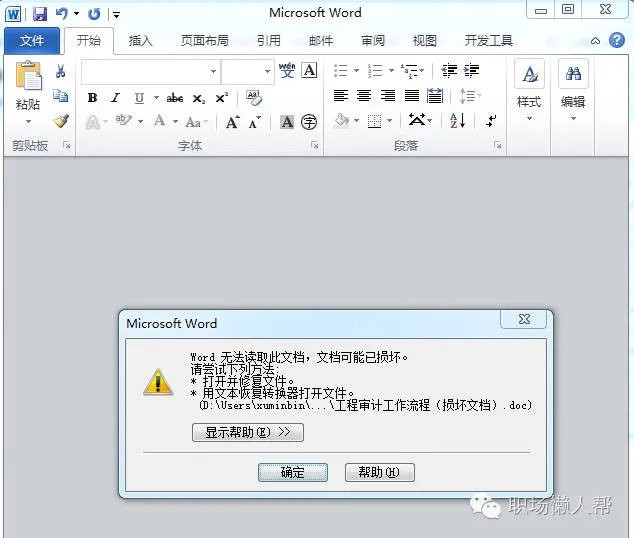
Task: Click Justify alignment icon
Action: [412, 96]
